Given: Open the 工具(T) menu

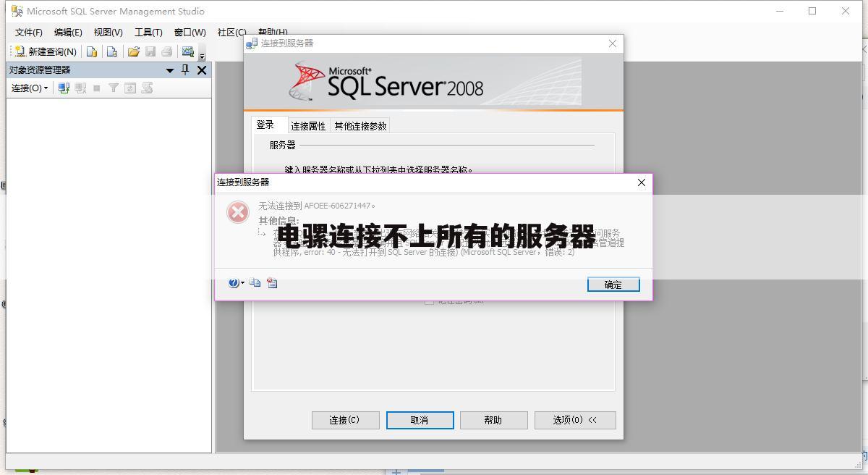Looking at the screenshot, I should click(x=148, y=32).
